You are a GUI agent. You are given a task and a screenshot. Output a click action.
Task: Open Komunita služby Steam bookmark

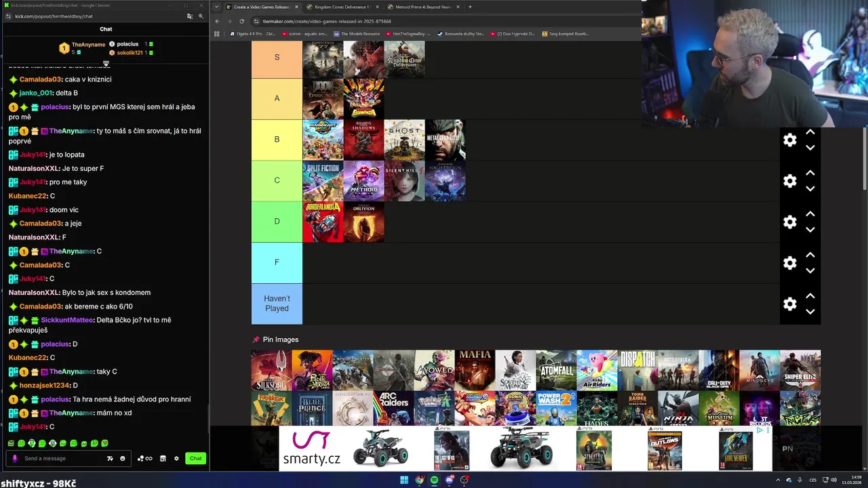click(461, 33)
